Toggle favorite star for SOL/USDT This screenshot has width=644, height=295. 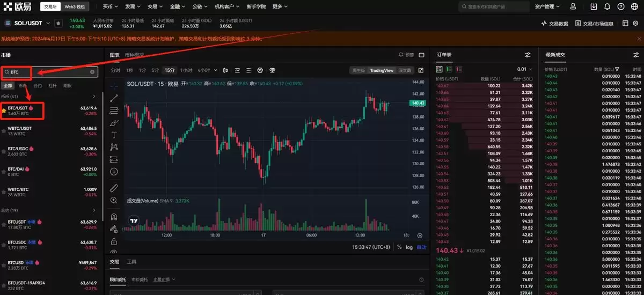(x=58, y=24)
